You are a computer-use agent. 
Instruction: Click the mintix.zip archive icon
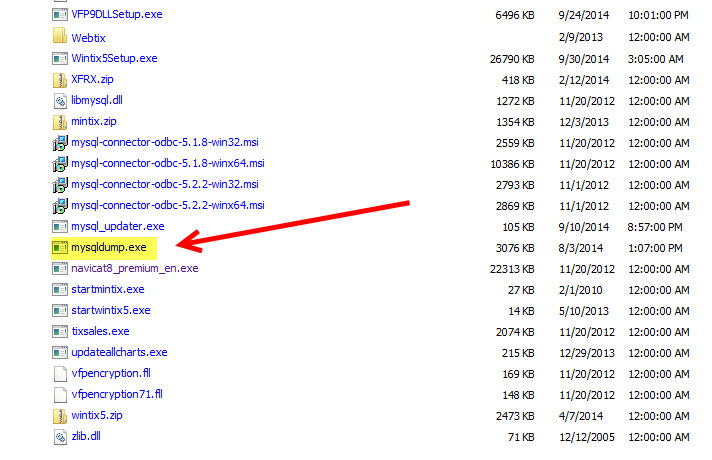(x=59, y=122)
